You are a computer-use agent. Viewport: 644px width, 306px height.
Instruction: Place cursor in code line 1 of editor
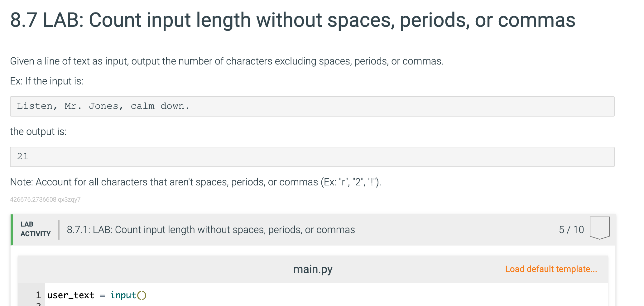click(326, 295)
